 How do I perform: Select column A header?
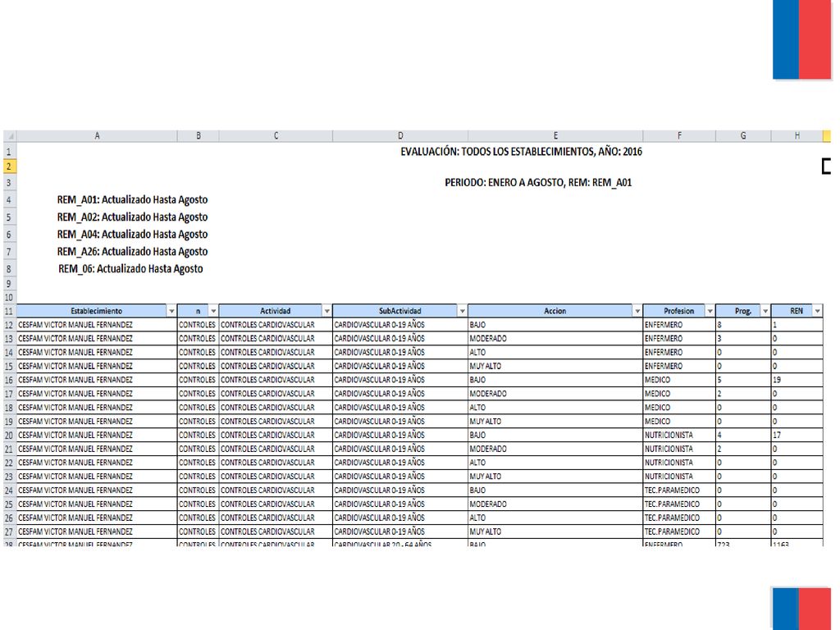pos(97,136)
